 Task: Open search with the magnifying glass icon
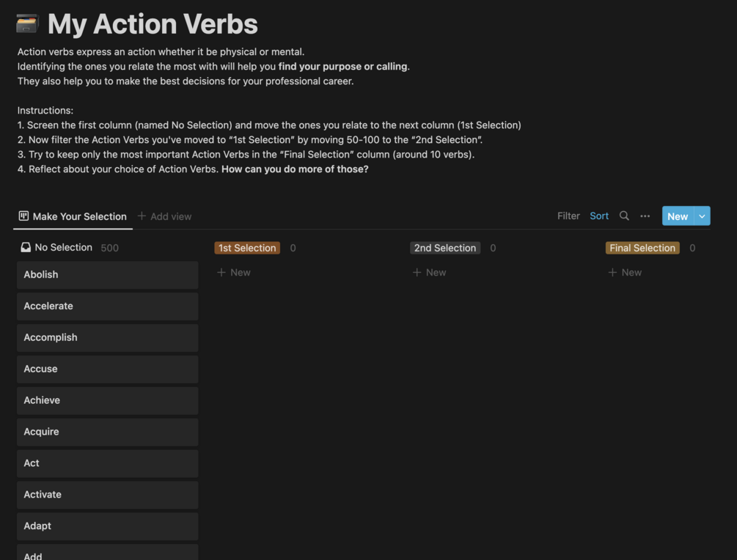pos(624,215)
